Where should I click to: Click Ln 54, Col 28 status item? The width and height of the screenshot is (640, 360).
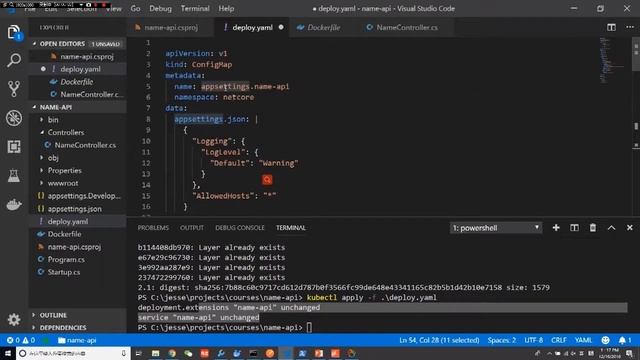(x=439, y=340)
